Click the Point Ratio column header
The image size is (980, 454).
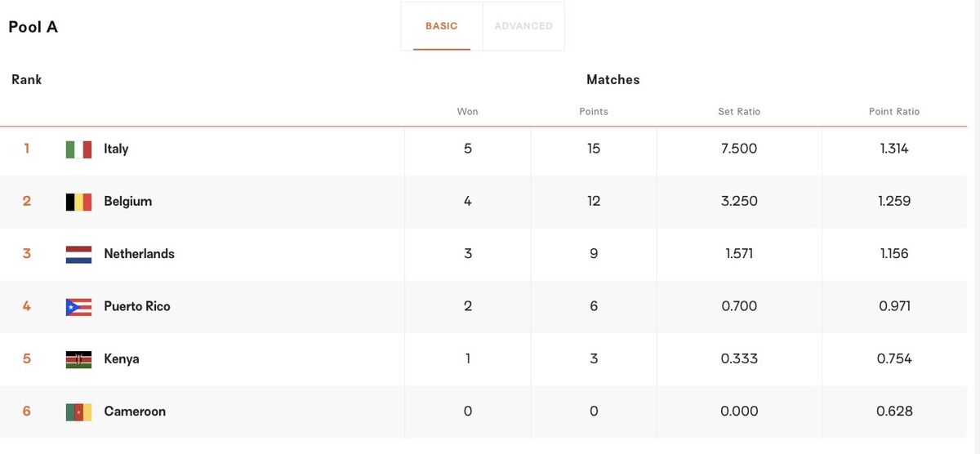coord(894,111)
